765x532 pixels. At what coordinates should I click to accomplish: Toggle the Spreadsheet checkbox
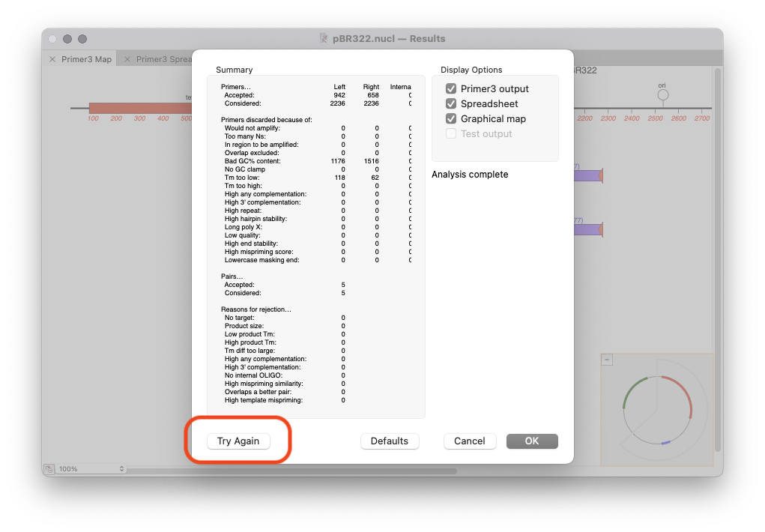(x=451, y=104)
